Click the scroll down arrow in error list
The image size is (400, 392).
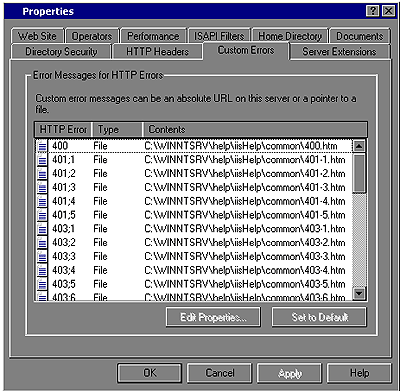pos(359,294)
